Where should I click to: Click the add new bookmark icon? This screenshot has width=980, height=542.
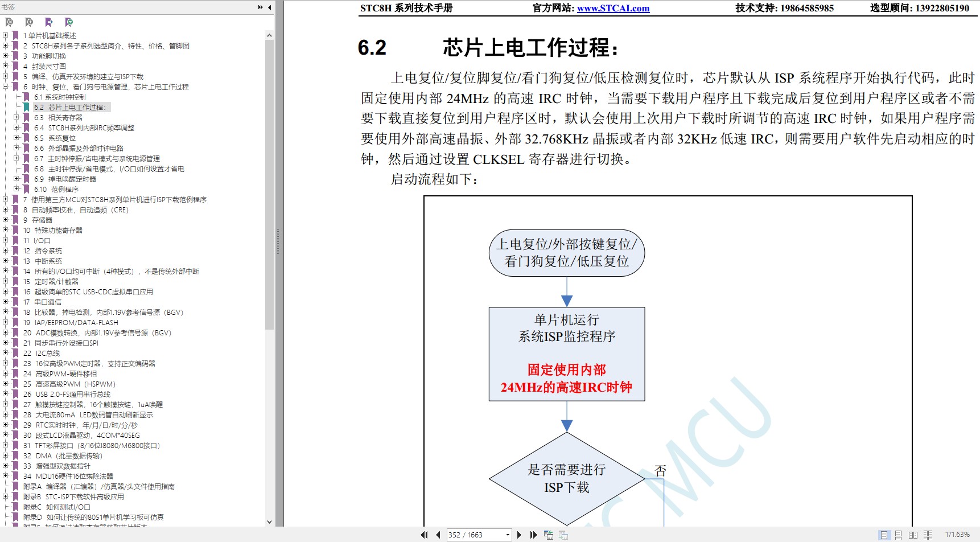point(29,22)
